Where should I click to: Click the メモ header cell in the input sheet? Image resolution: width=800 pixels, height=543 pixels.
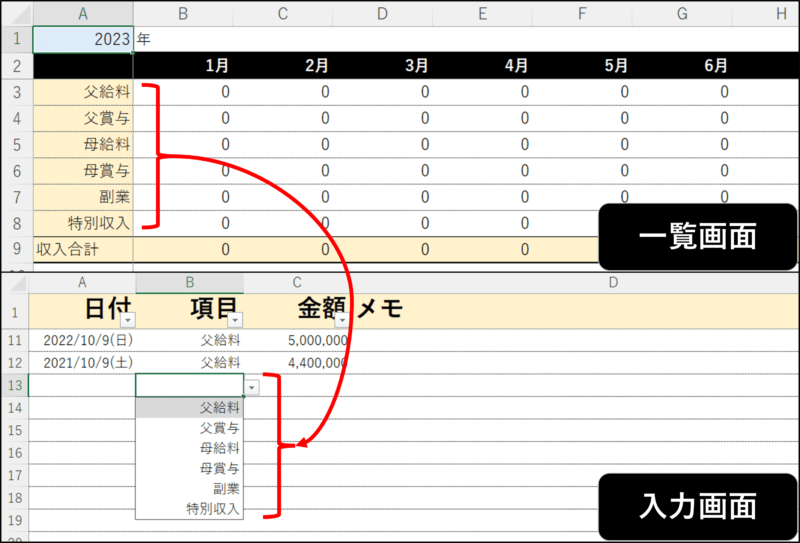pos(574,311)
